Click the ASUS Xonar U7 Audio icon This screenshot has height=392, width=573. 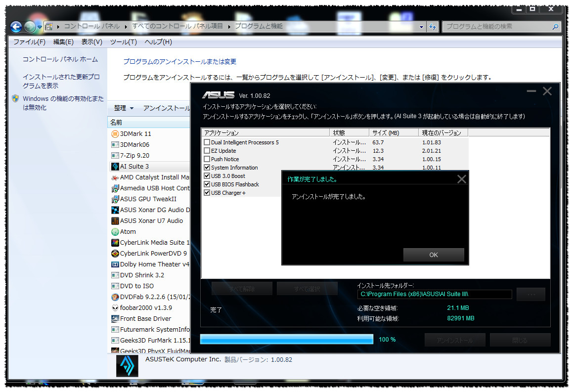coord(115,221)
